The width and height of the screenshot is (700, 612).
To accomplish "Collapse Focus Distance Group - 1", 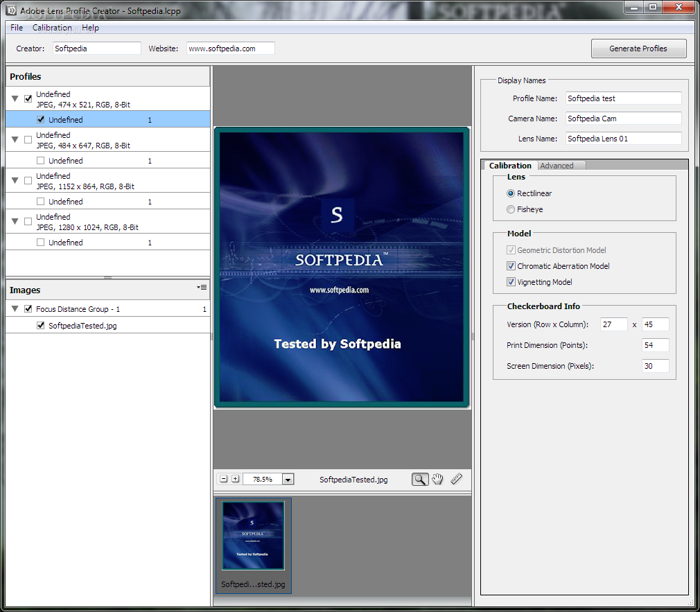I will pyautogui.click(x=15, y=309).
